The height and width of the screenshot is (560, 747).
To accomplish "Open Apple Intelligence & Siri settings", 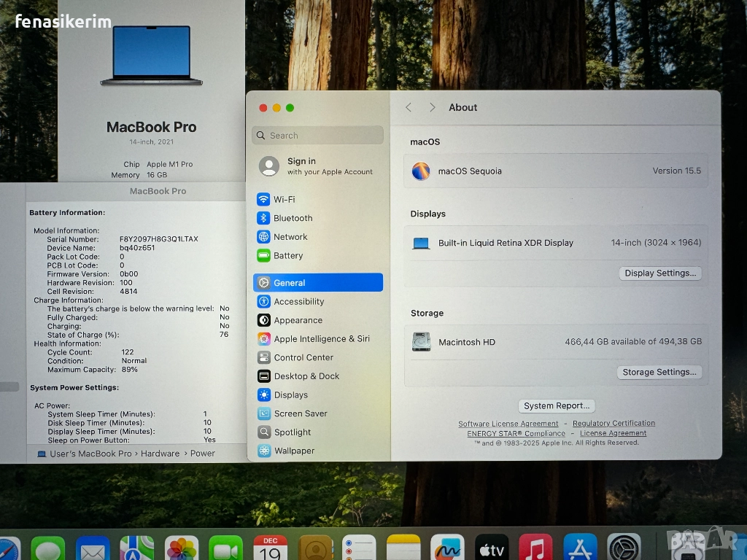I will click(x=321, y=339).
